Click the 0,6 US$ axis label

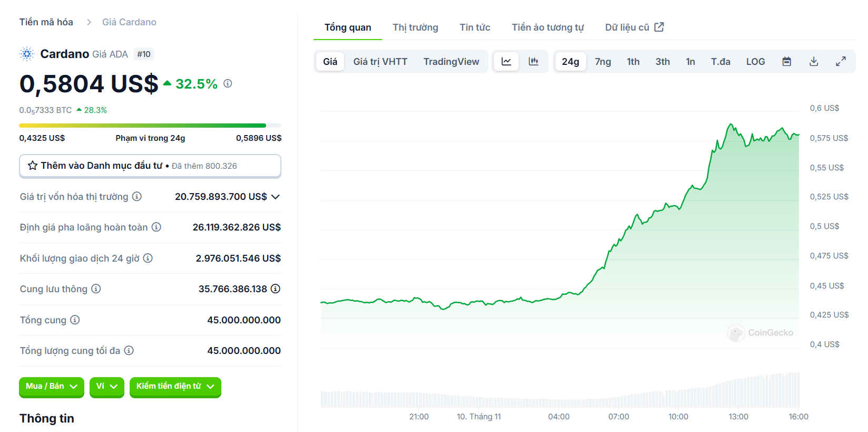click(x=824, y=108)
